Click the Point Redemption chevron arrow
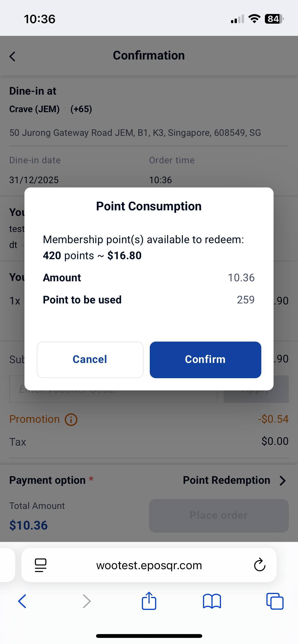298x644 pixels. pyautogui.click(x=282, y=481)
